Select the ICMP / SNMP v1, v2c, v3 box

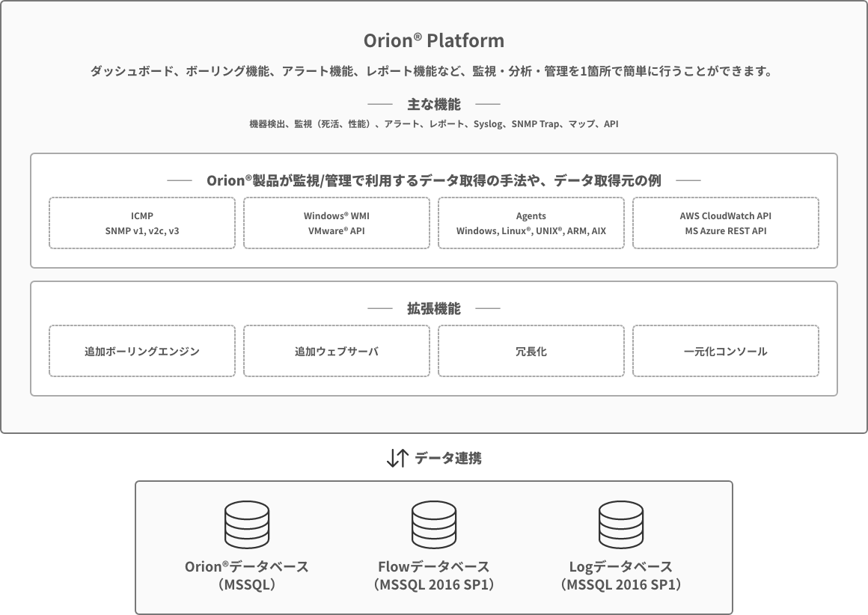tap(142, 223)
